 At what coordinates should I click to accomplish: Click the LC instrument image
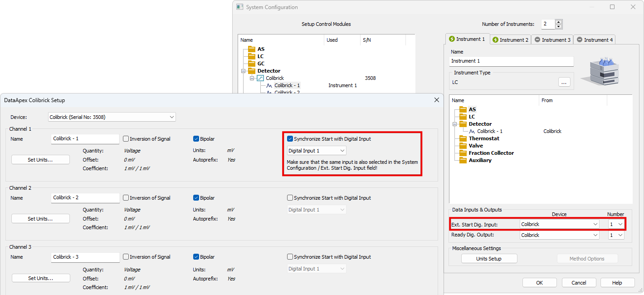point(600,71)
